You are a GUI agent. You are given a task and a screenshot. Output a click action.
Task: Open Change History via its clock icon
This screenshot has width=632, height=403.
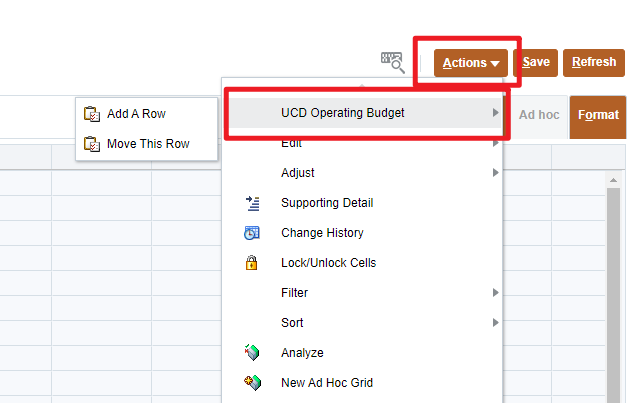[x=252, y=233]
